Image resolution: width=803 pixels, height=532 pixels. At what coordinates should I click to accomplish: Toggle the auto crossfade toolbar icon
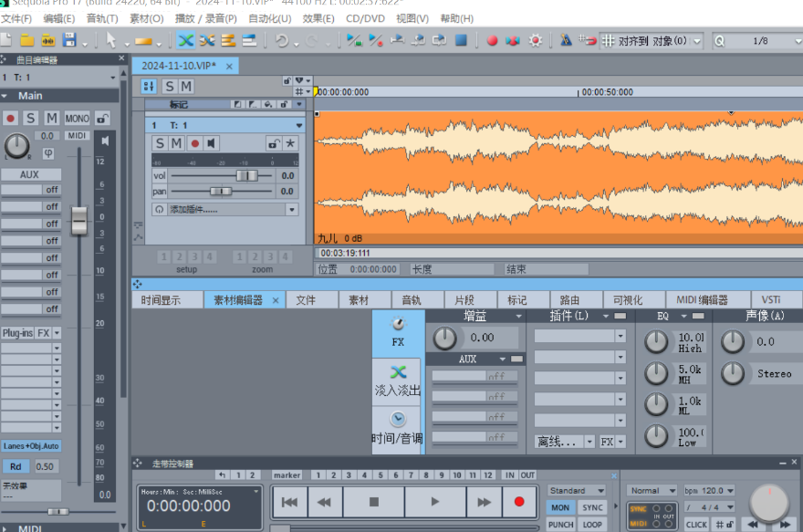click(186, 40)
